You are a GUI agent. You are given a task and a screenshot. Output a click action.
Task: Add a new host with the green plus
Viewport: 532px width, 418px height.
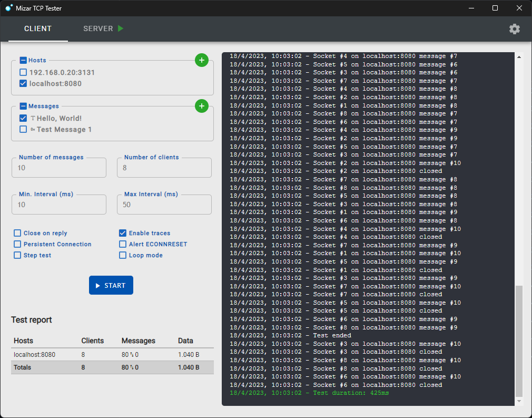coord(202,60)
